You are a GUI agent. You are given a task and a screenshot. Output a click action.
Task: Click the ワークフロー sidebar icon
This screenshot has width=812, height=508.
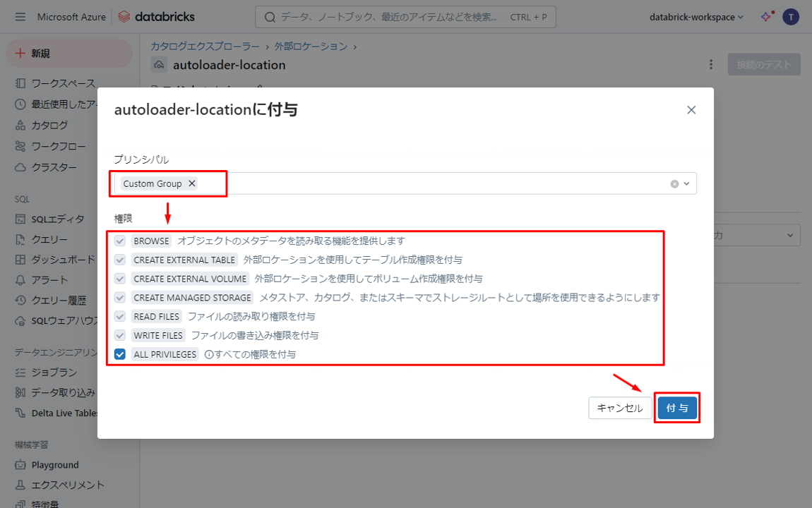(x=20, y=146)
